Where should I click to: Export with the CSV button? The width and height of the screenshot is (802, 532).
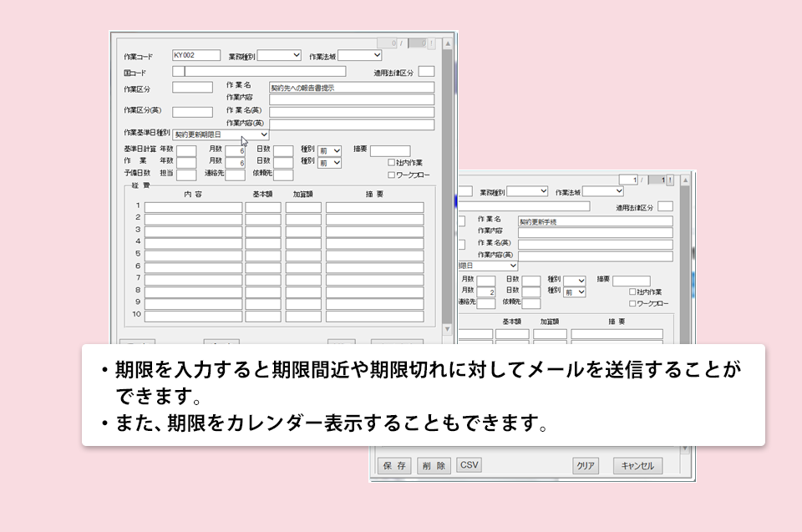pos(469,465)
